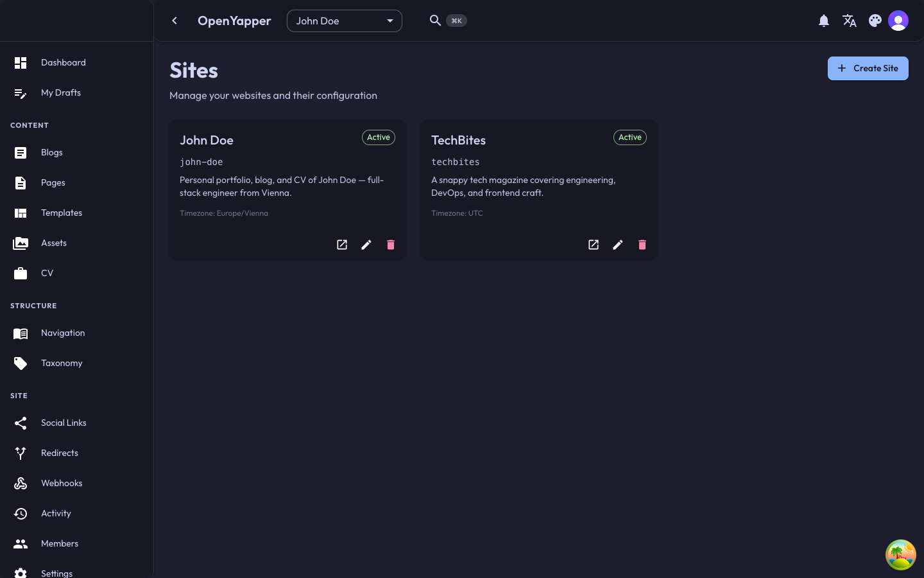Edit the John Doe site

pos(366,245)
